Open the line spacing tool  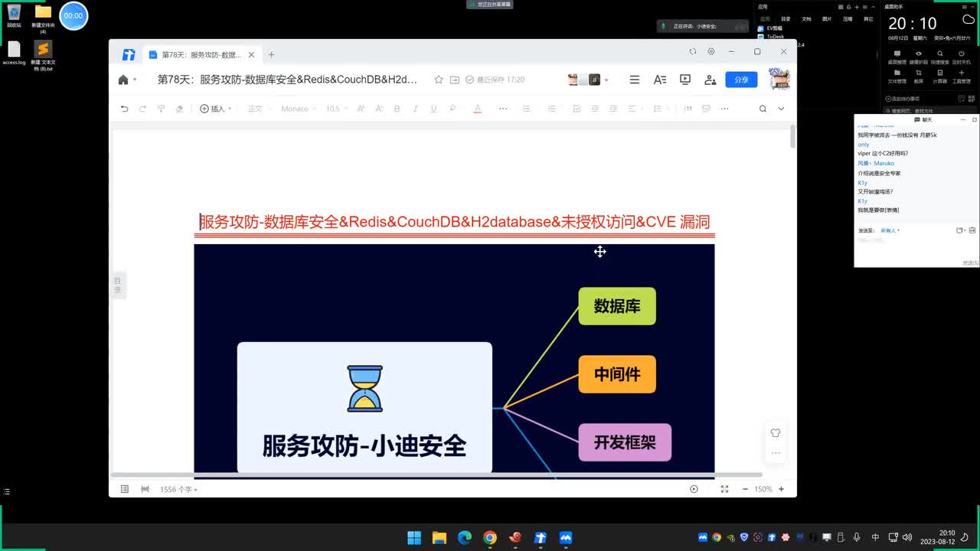point(658,109)
